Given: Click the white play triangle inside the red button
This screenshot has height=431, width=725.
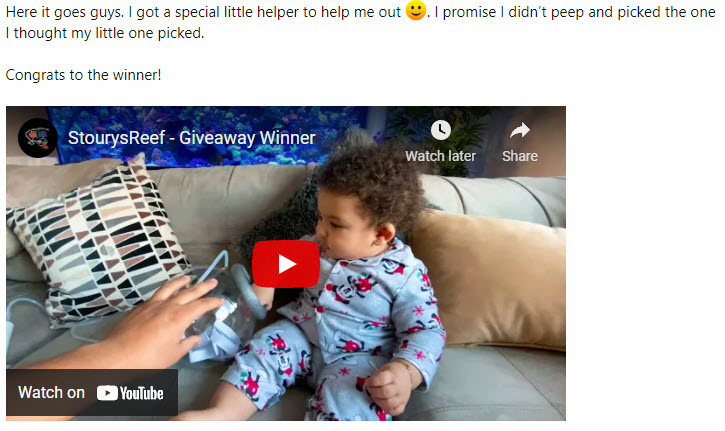Looking at the screenshot, I should click(x=287, y=264).
